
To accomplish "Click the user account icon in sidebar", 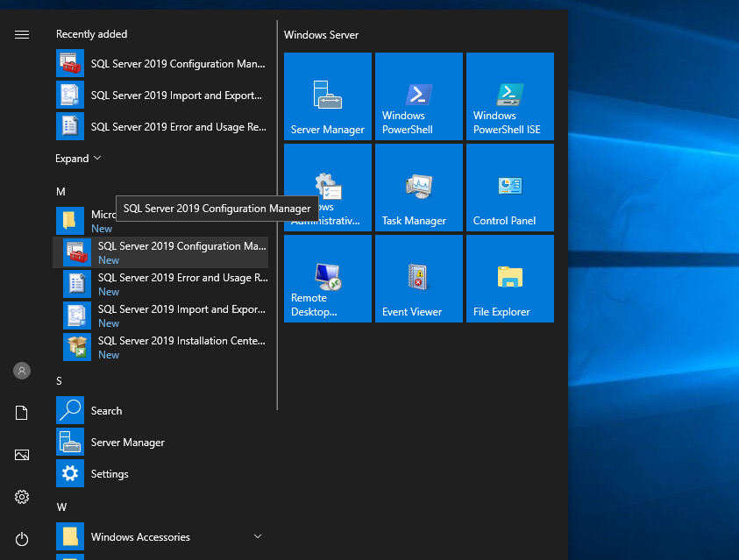I will point(22,371).
